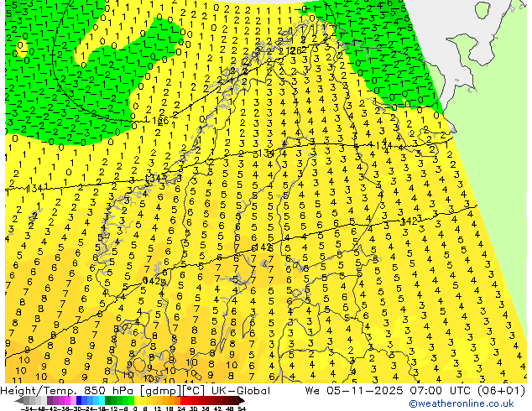Select the UK-Global model label

241,391
